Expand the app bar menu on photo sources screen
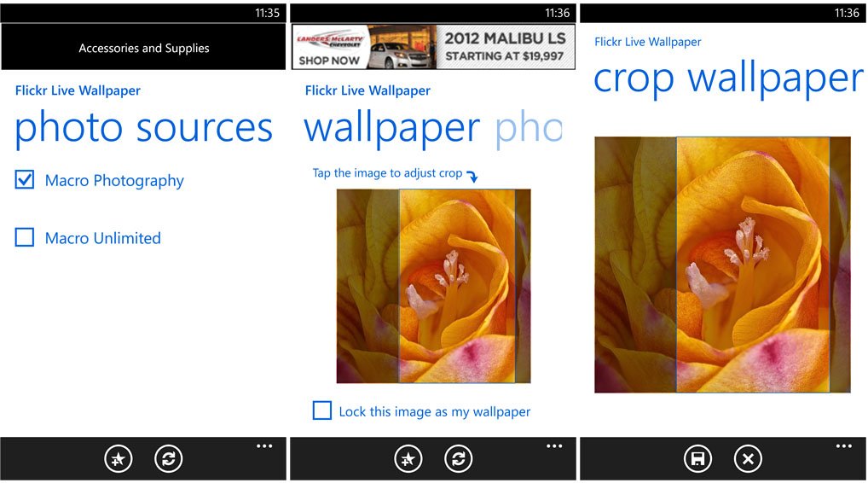The image size is (868, 483). [x=264, y=446]
